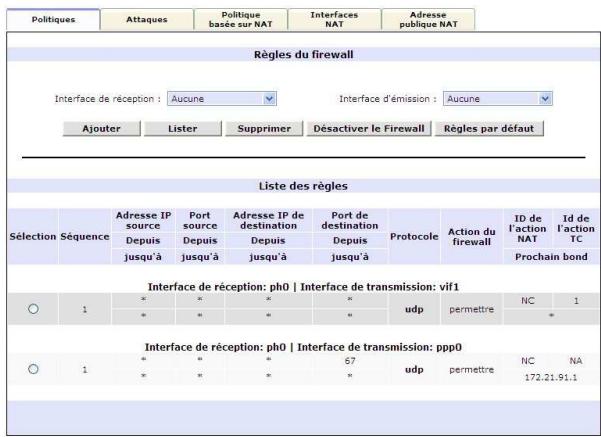Switch to the Politiques tab

click(x=53, y=20)
